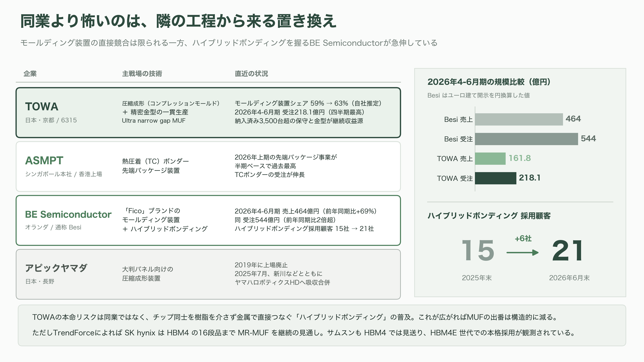Click the +6社 label
644x362 pixels.
click(x=523, y=238)
